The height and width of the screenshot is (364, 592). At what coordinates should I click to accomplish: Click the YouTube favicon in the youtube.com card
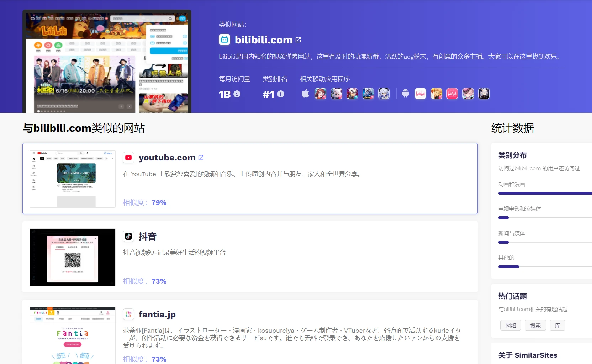[128, 158]
